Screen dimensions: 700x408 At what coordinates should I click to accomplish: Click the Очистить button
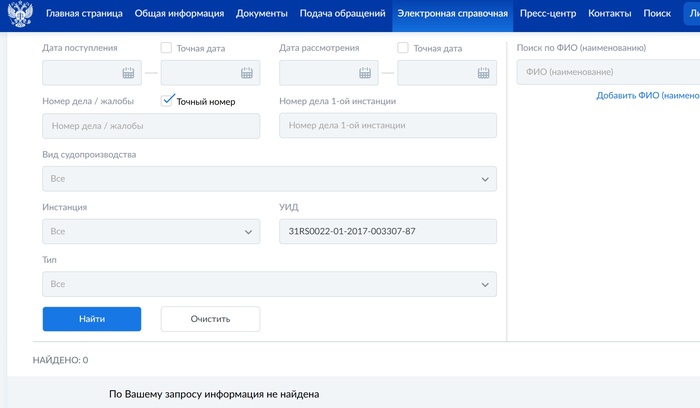210,319
